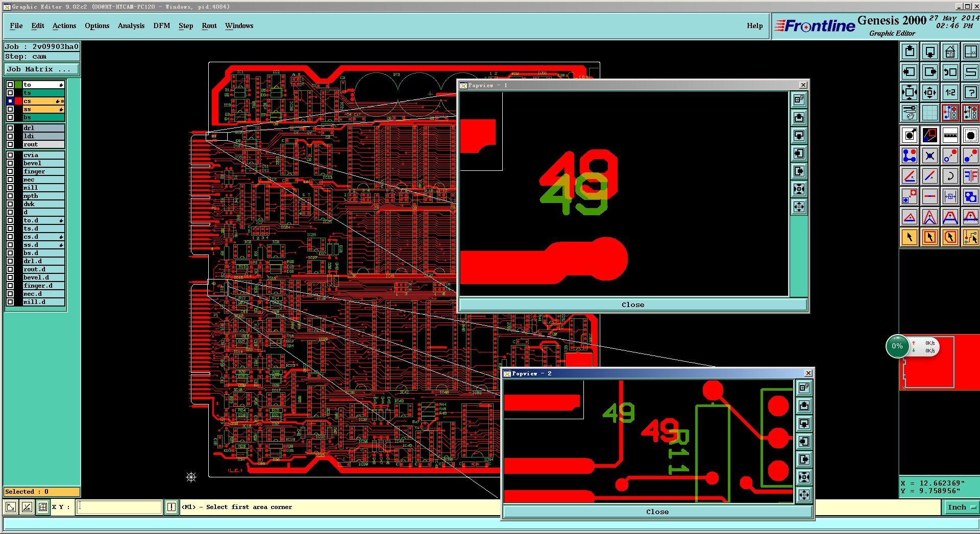The width and height of the screenshot is (980, 534).
Task: Open the wrench and palette display settings icon
Action: [x=910, y=113]
